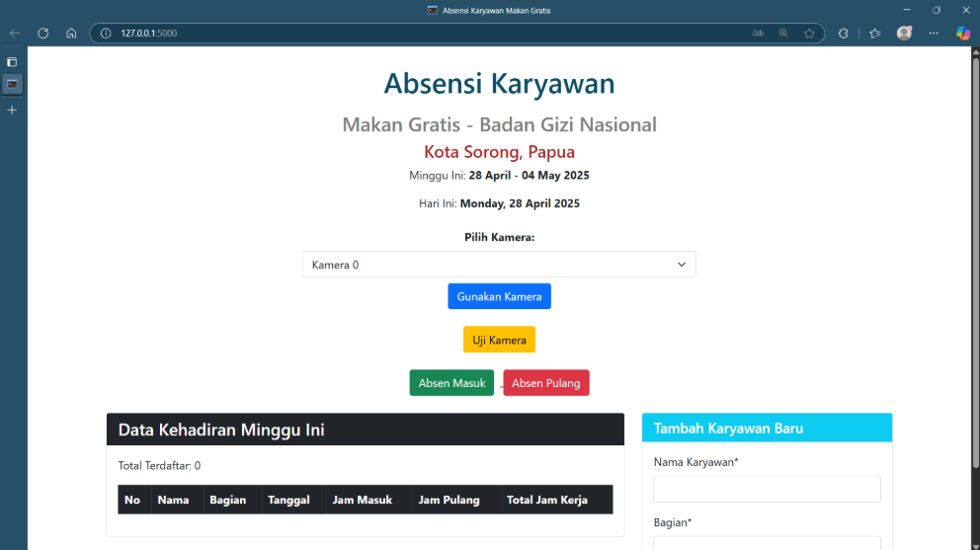This screenshot has height=550, width=980.
Task: Add a new tab with plus icon
Action: click(12, 110)
